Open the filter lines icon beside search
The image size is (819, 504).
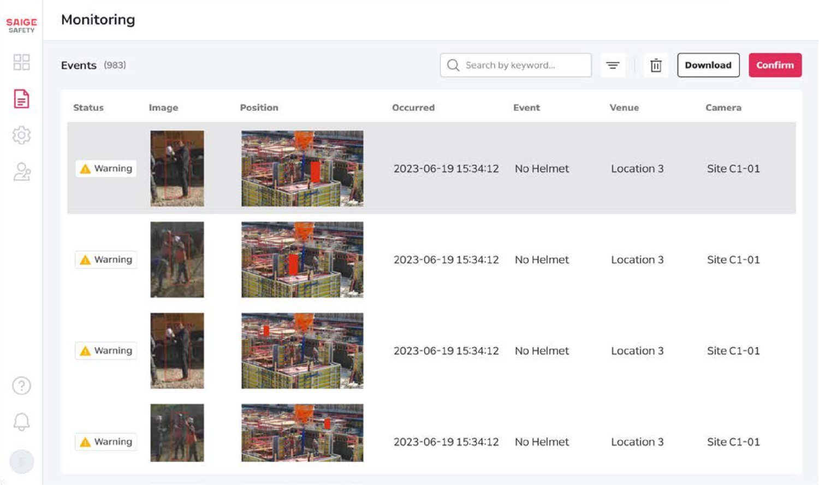tap(613, 65)
